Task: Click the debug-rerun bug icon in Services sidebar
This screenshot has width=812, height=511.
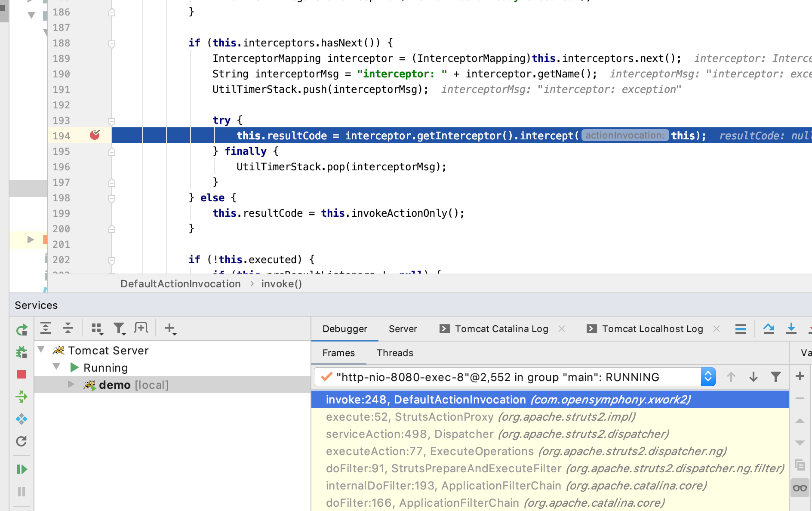Action: tap(22, 352)
